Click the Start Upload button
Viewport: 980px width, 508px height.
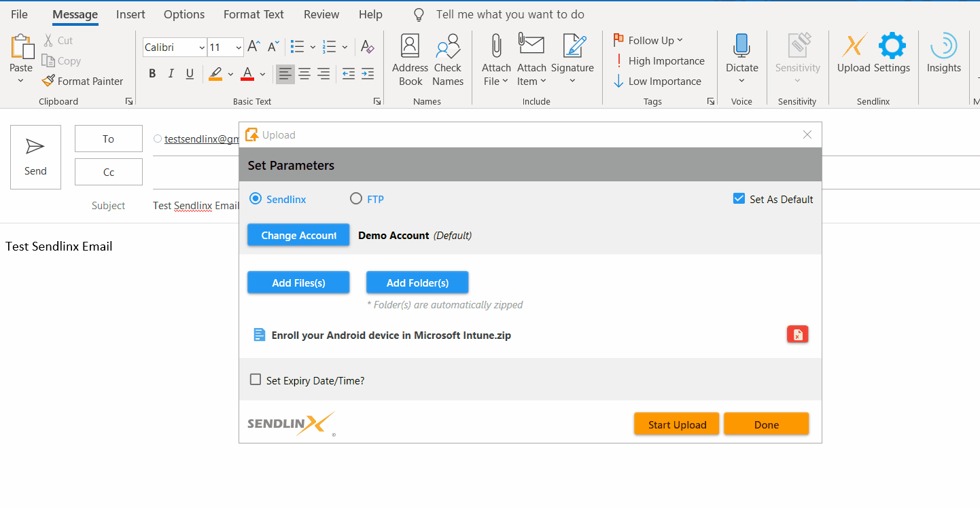click(x=677, y=424)
